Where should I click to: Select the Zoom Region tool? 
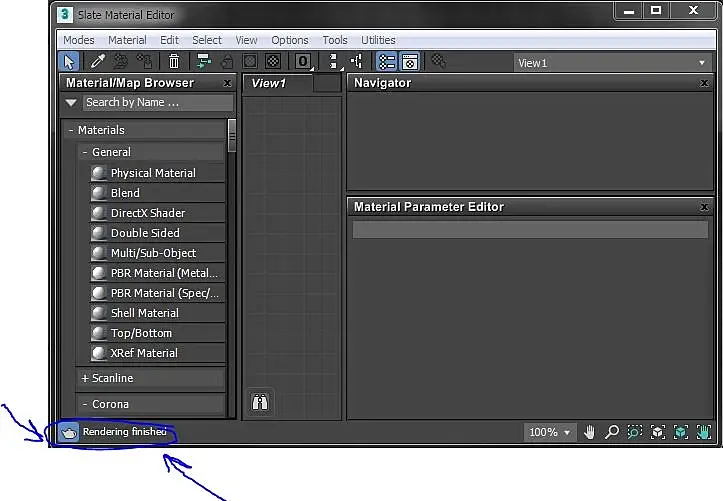click(x=635, y=432)
